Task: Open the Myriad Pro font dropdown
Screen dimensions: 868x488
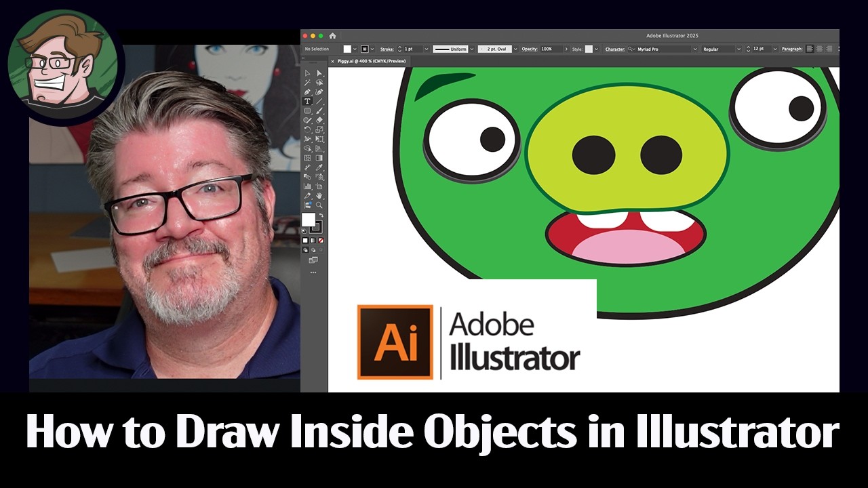Action: click(695, 49)
